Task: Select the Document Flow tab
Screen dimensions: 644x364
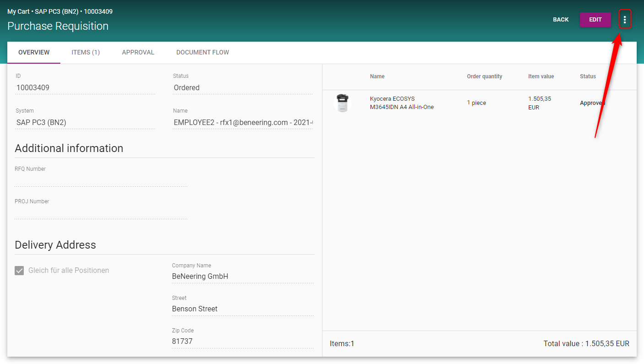Action: 203,52
